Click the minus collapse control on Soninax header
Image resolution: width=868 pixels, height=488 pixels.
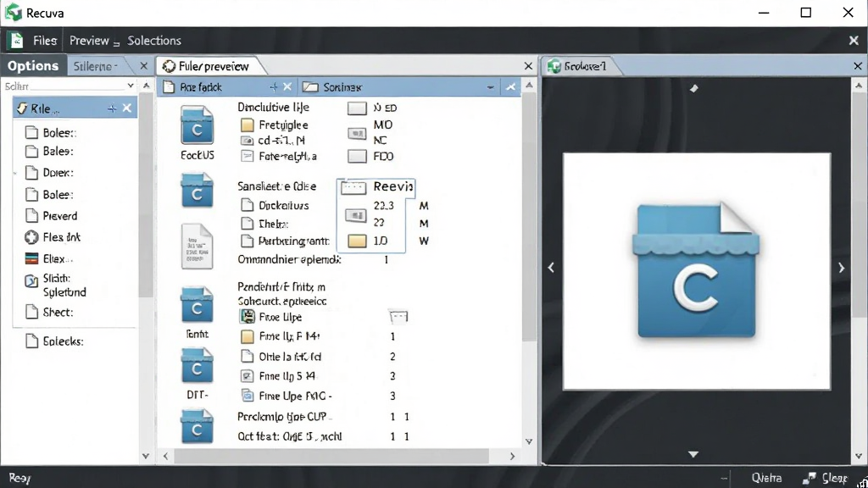tap(491, 87)
